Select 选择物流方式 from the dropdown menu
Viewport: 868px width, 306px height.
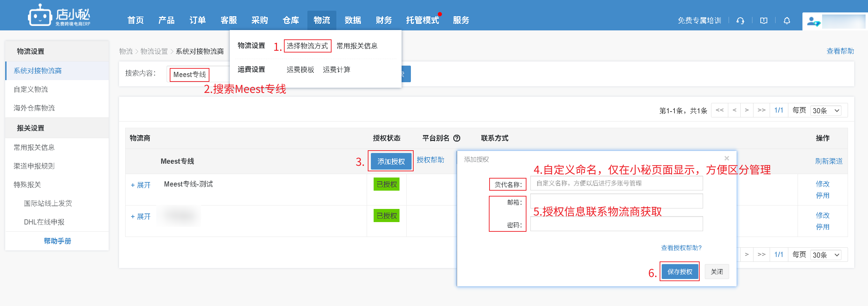click(x=307, y=46)
